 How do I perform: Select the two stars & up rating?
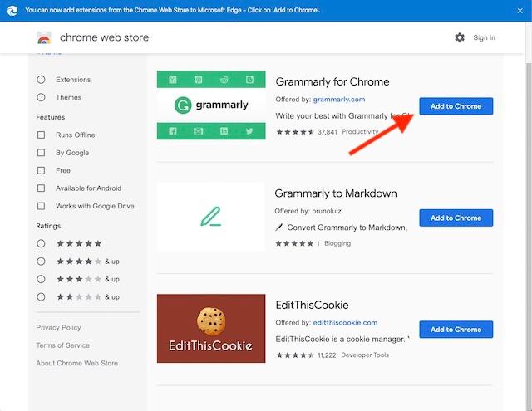coord(41,296)
